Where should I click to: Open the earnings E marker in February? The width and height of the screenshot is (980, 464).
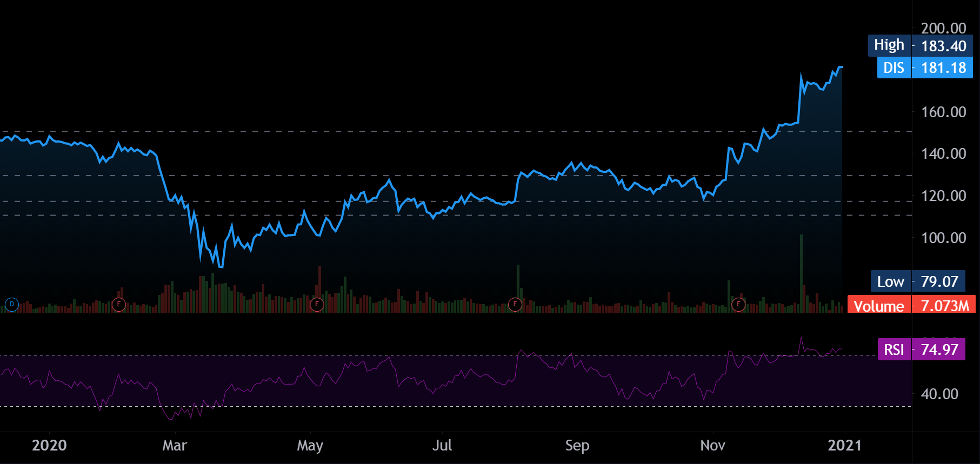pyautogui.click(x=118, y=305)
